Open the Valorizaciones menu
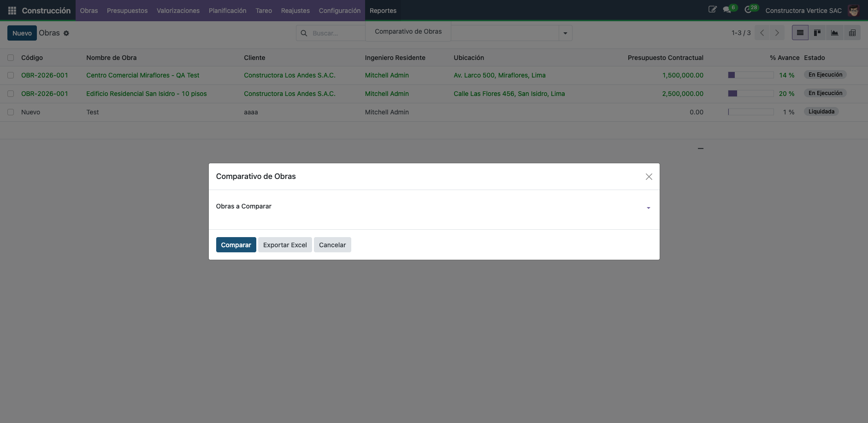The height and width of the screenshot is (423, 868). [x=178, y=10]
